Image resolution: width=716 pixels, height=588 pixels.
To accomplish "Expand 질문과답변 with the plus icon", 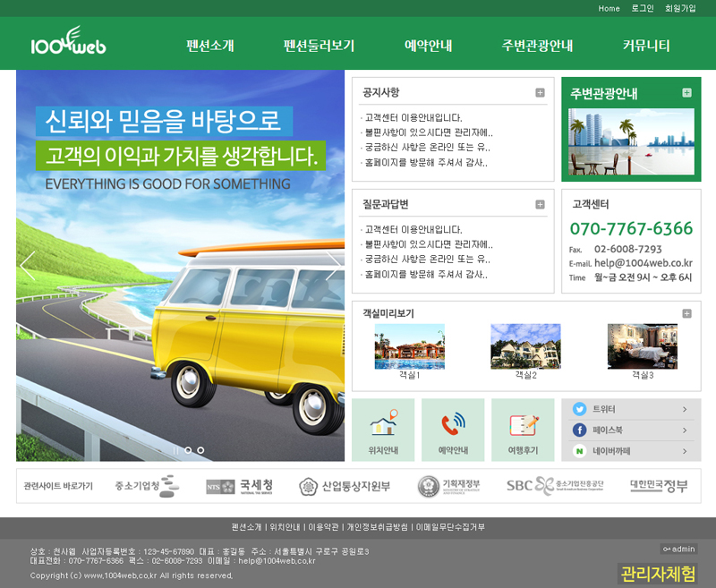I will (x=540, y=204).
